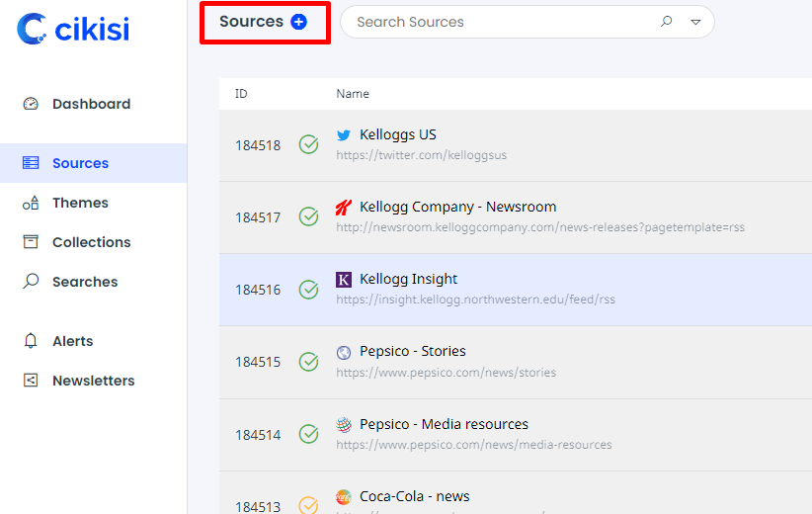
Task: Click the Coca-Cola news favicon
Action: coord(344,497)
